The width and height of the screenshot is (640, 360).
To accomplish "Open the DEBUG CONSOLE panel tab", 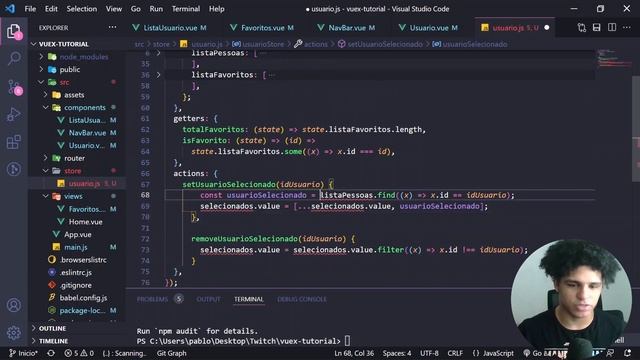I will [302, 299].
